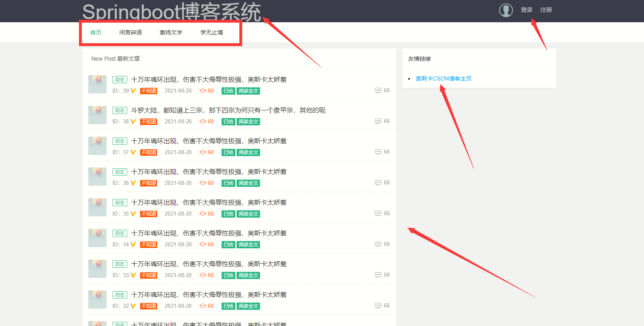Click the 动态 tag on post ID 39

[x=120, y=80]
